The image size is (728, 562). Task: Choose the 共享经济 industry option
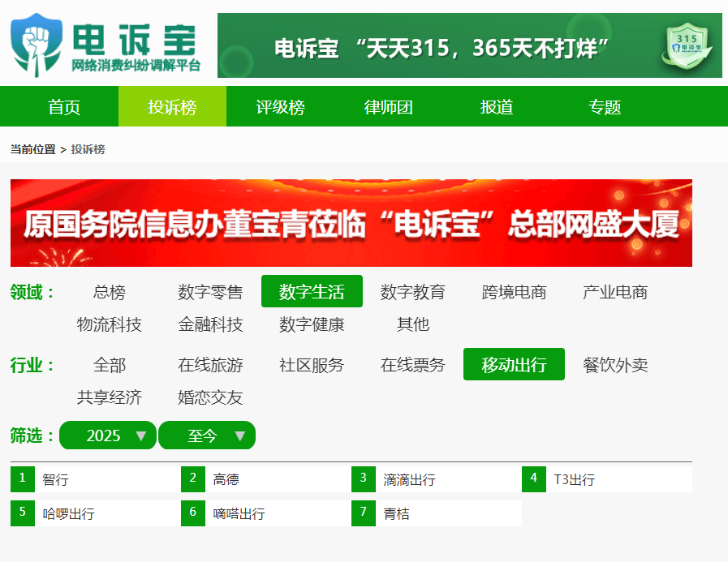[109, 397]
